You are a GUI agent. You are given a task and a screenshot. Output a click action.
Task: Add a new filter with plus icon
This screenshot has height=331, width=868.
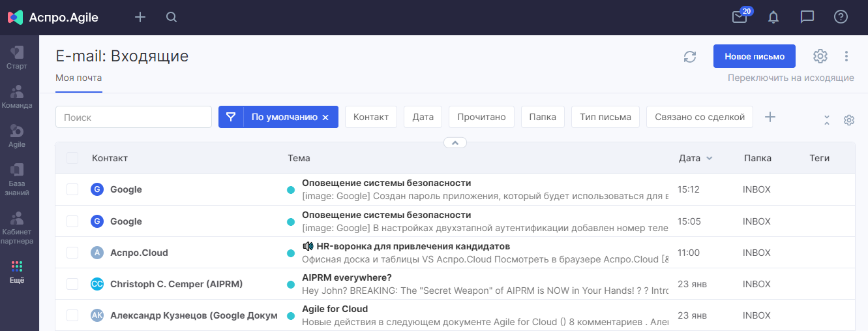[x=770, y=117]
